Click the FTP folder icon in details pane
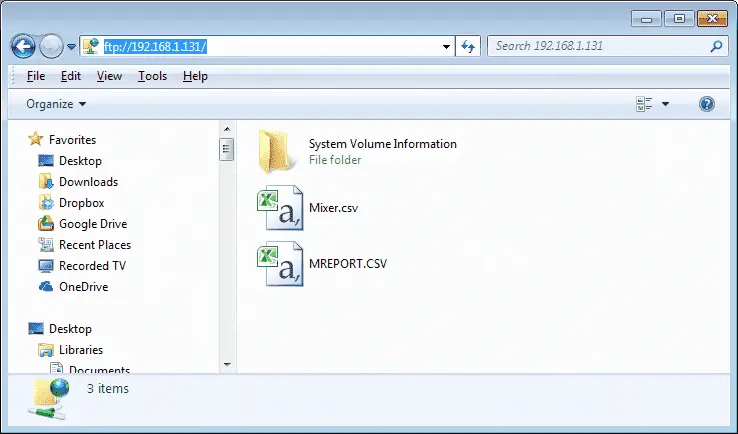738x434 pixels. 49,399
